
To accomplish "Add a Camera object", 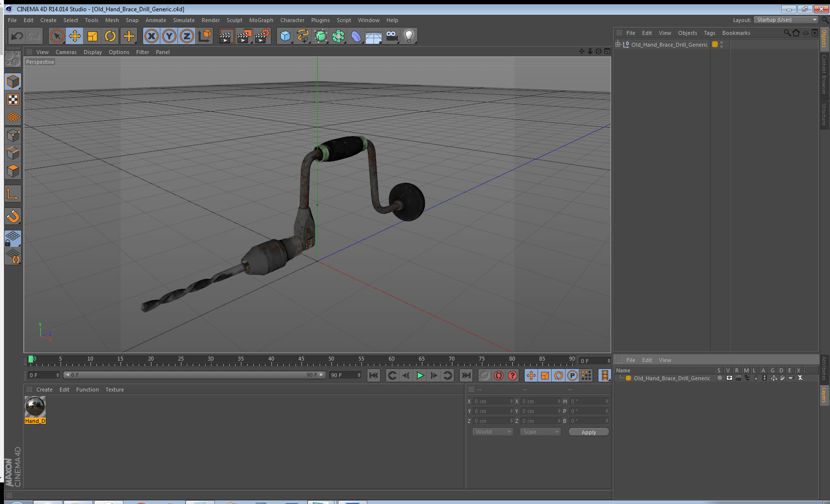I will click(x=391, y=36).
